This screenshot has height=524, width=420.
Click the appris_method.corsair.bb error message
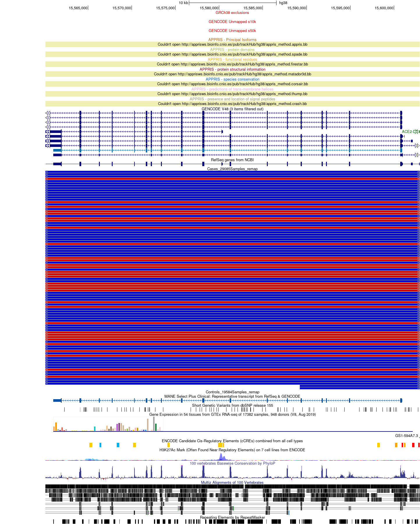(x=232, y=84)
